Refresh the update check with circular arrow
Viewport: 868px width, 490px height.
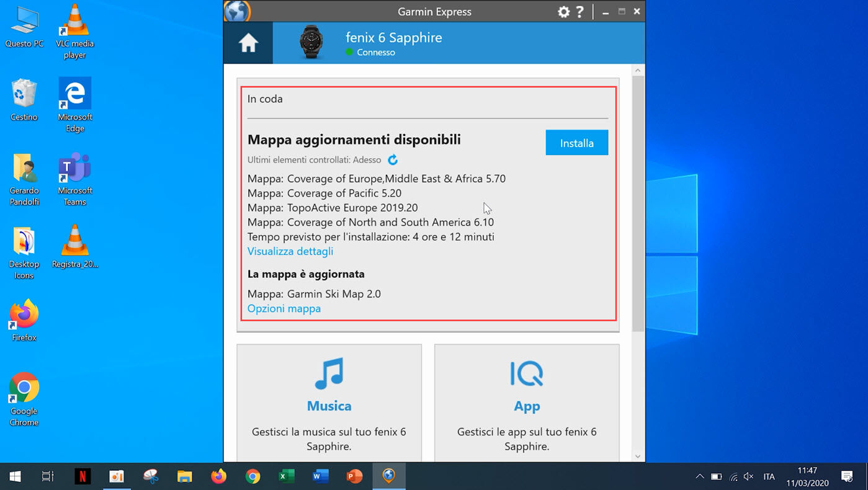pyautogui.click(x=393, y=160)
